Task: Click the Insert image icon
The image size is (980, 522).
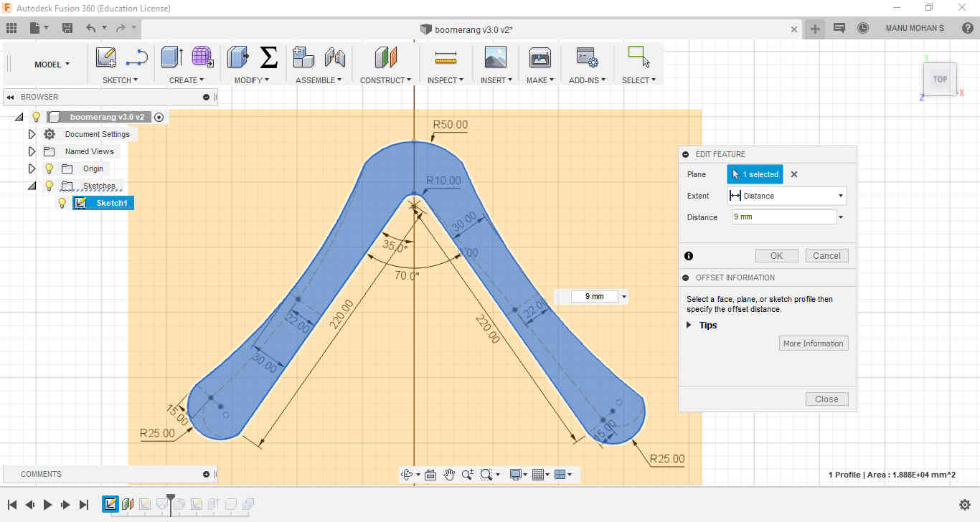Action: 496,57
